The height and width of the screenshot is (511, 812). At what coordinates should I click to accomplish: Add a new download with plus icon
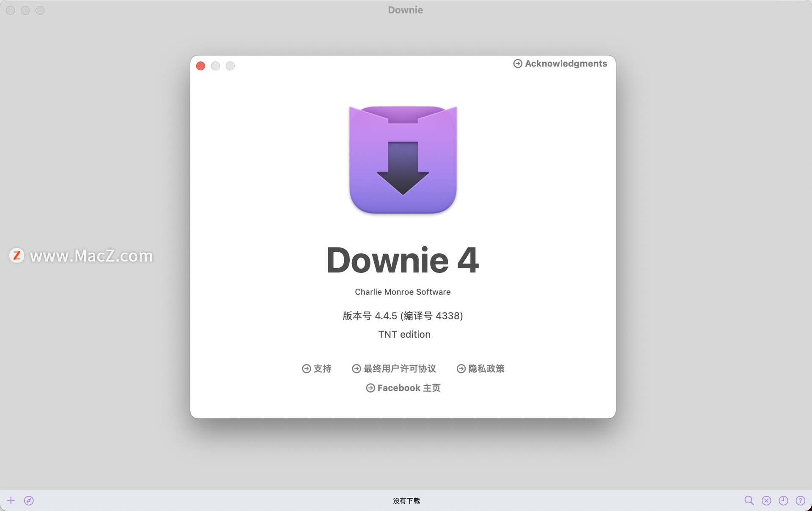click(x=11, y=500)
